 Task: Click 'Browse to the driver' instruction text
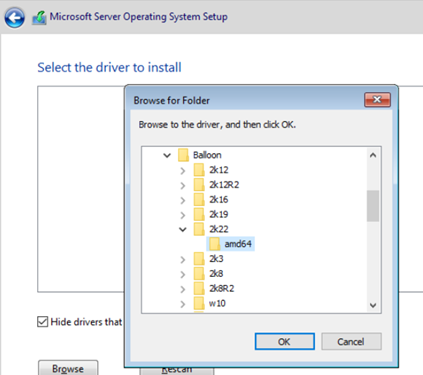217,125
